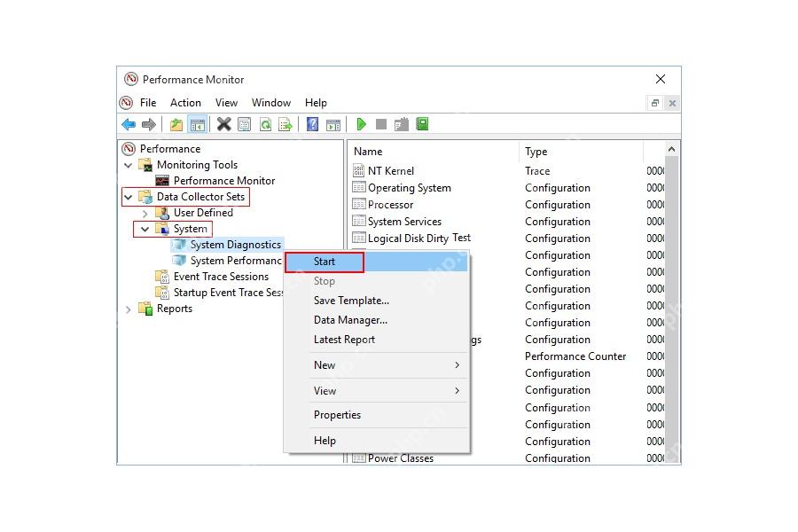Collapse the Data Collector Sets node
Viewport: 798px width, 532px height.
point(129,197)
